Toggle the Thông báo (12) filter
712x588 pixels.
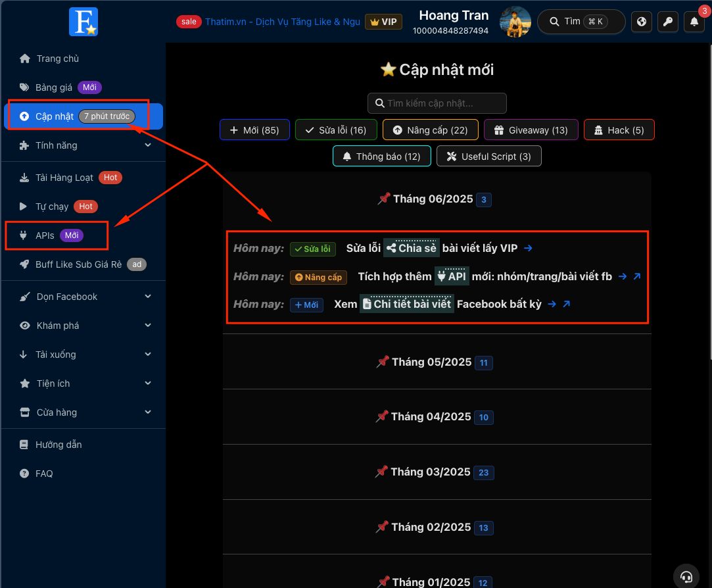pos(382,157)
